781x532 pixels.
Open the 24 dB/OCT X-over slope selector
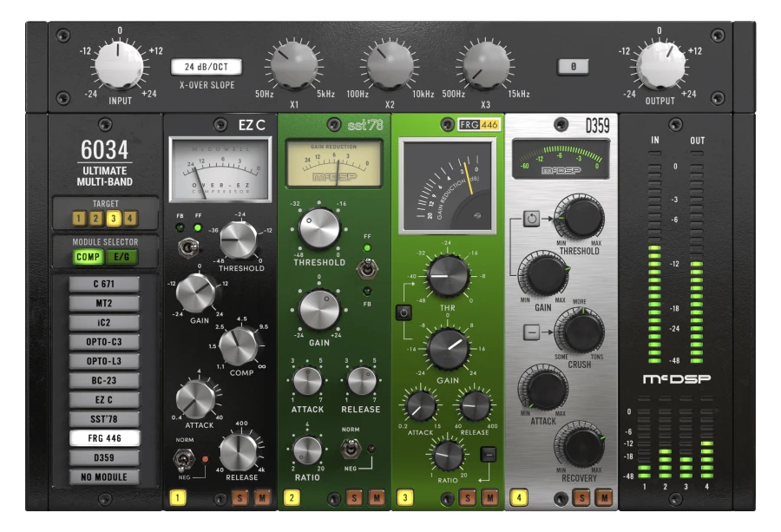coord(207,67)
